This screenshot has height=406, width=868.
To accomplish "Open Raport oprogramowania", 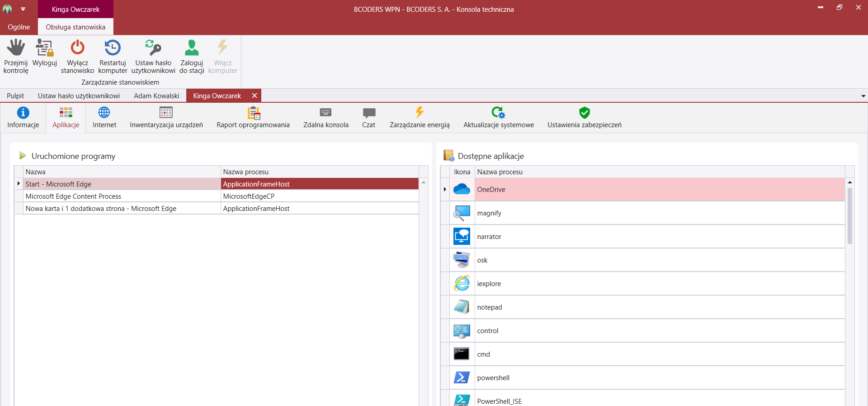I will (253, 118).
